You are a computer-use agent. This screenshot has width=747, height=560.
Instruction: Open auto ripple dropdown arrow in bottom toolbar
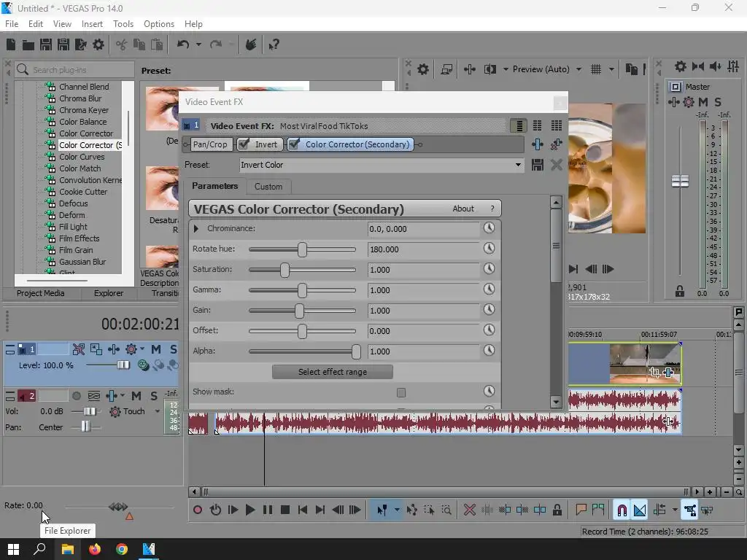tap(675, 510)
